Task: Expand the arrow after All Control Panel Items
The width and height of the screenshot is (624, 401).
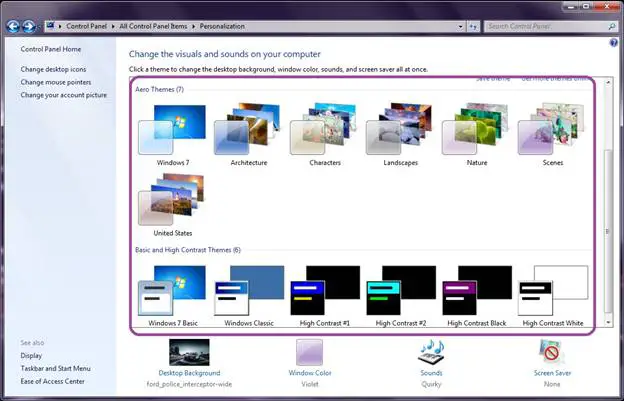Action: 193,26
